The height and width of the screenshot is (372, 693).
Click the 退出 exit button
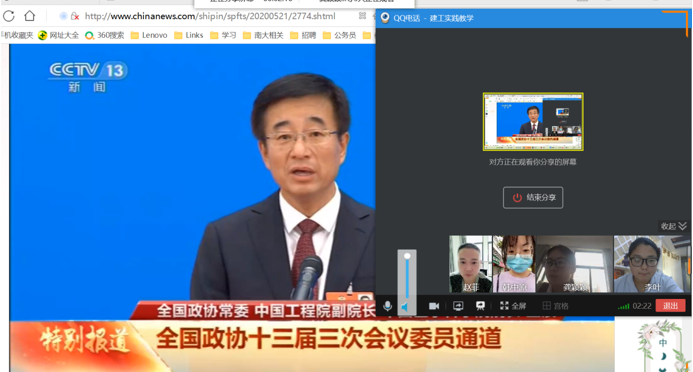(670, 306)
